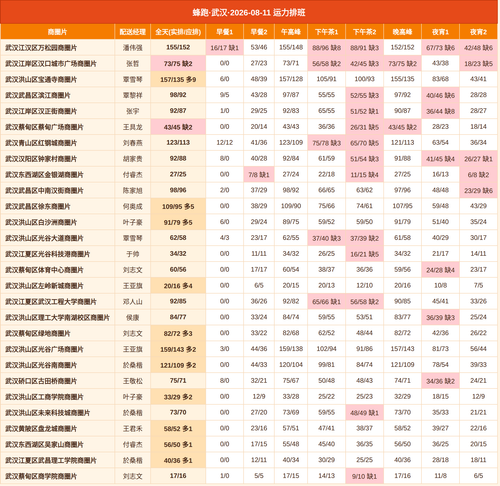
Task: Click the 早餐1 column header
Action: tap(225, 32)
